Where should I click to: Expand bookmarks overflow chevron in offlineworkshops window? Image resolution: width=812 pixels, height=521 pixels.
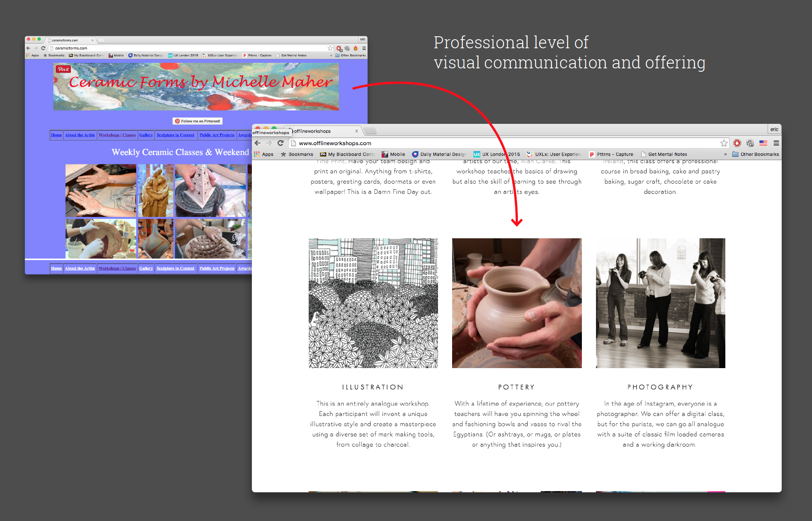coord(725,154)
